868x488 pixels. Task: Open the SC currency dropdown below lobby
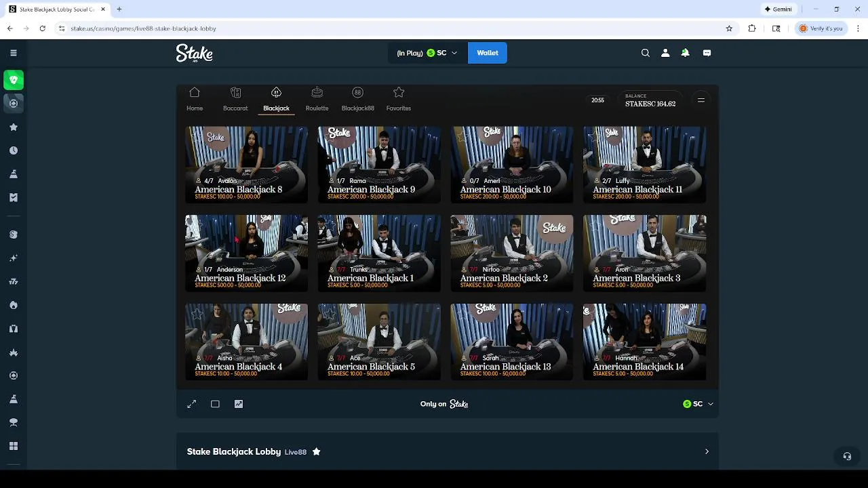point(698,404)
